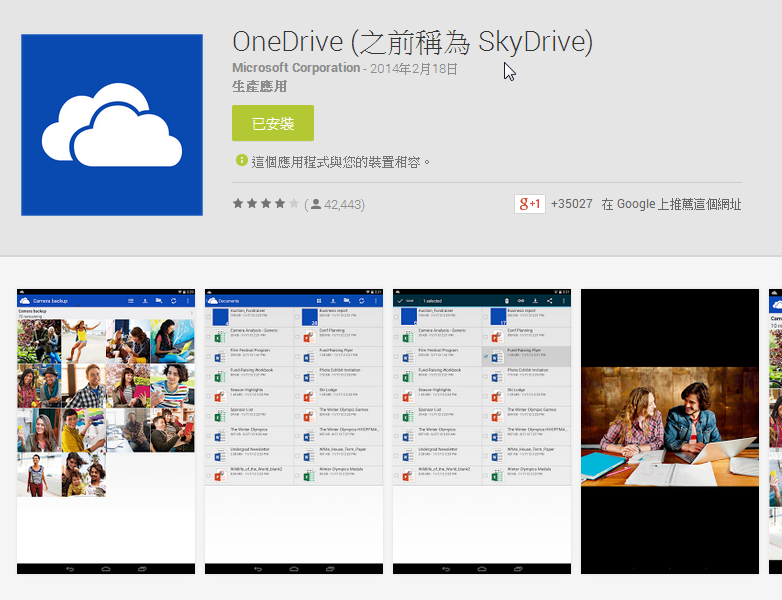This screenshot has width=782, height=600.
Task: Open the Camera backup photos screenshot
Action: [106, 431]
